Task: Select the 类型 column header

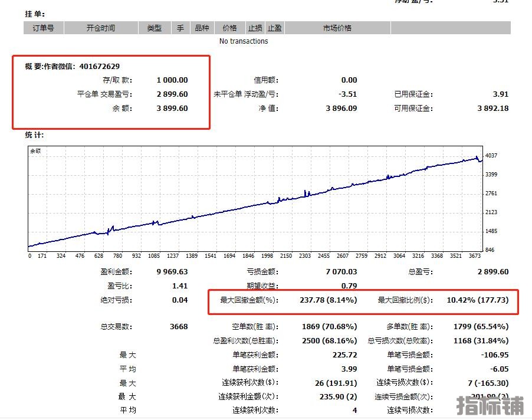Action: coord(154,28)
